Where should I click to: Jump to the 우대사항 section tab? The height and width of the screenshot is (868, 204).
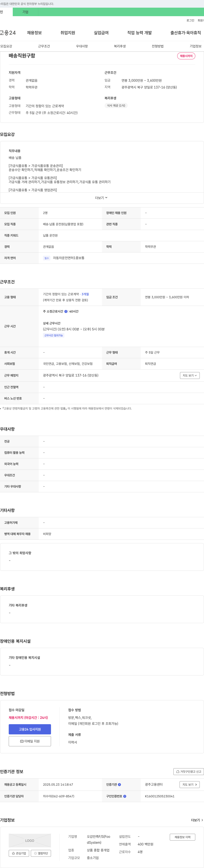pyautogui.click(x=82, y=46)
